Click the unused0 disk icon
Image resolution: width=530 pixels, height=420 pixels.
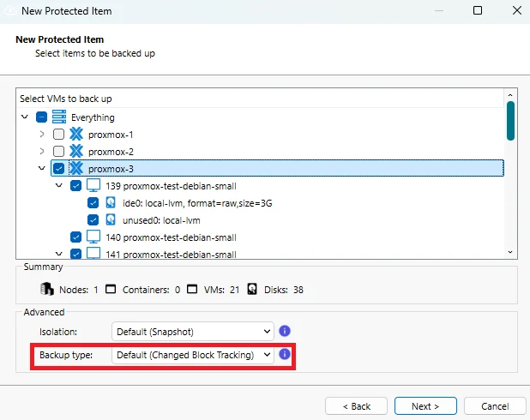[x=111, y=220]
